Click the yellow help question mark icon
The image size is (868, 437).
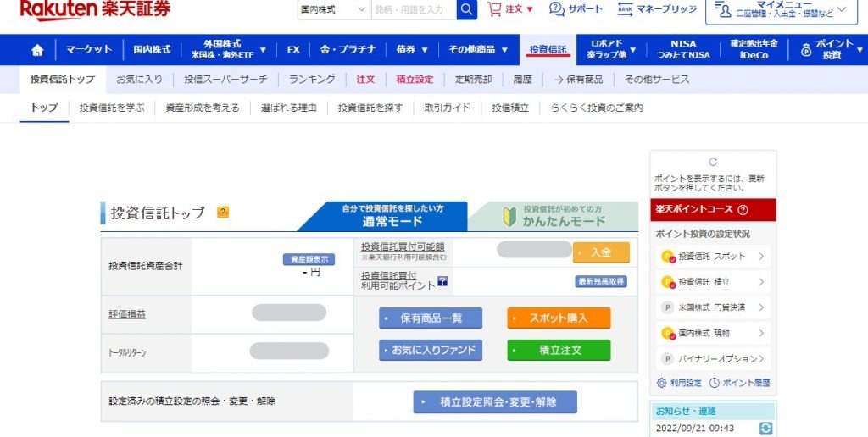coord(223,213)
